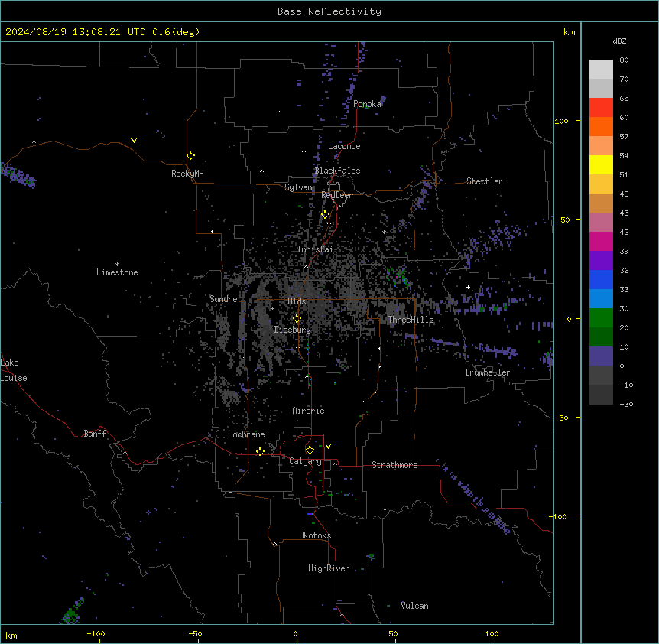Click the RockyMH label
Viewport: 659px width, 644px height.
(x=187, y=174)
